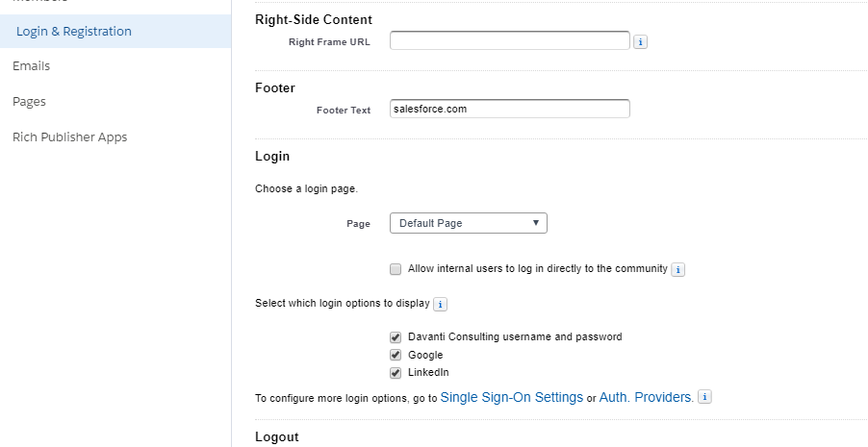Click the LinkedIn label text

click(428, 372)
